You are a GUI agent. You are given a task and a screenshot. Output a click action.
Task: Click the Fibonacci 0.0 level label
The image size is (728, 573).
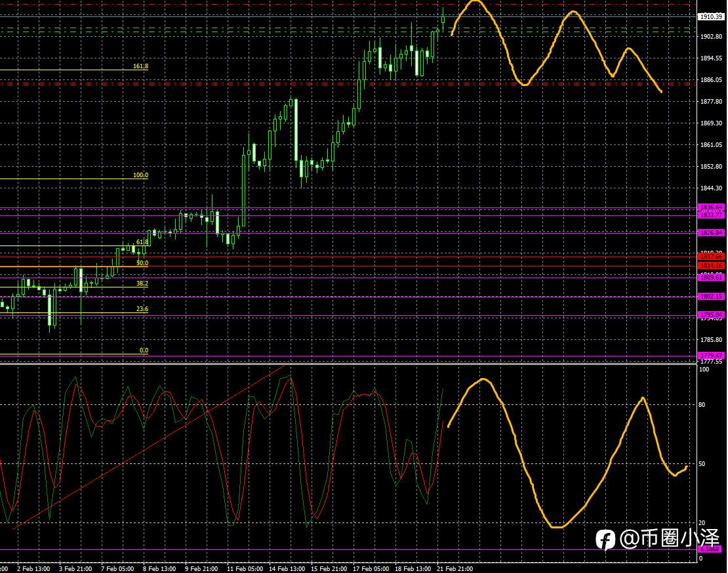pos(144,350)
